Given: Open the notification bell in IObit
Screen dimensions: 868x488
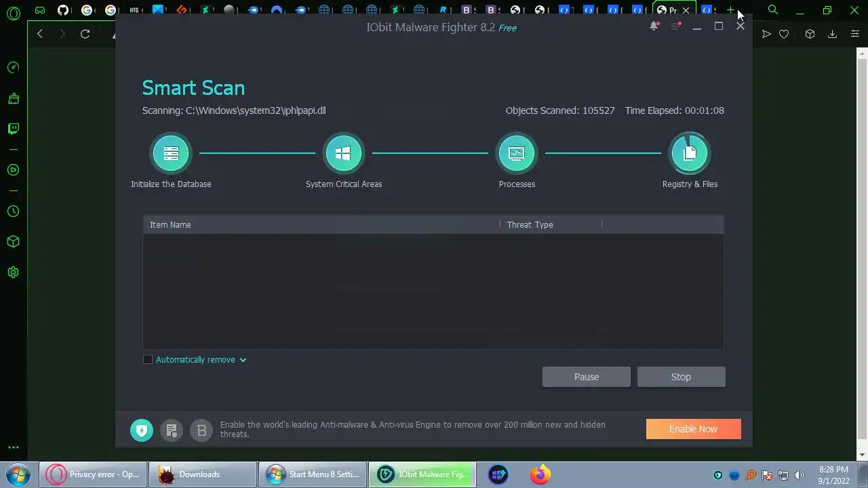Looking at the screenshot, I should click(654, 26).
